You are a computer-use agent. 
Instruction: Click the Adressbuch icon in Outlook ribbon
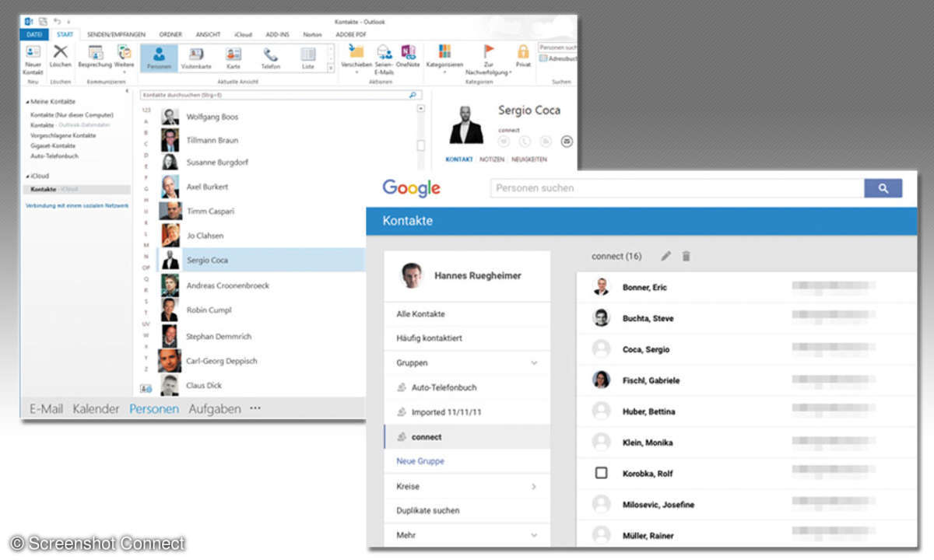click(x=544, y=58)
